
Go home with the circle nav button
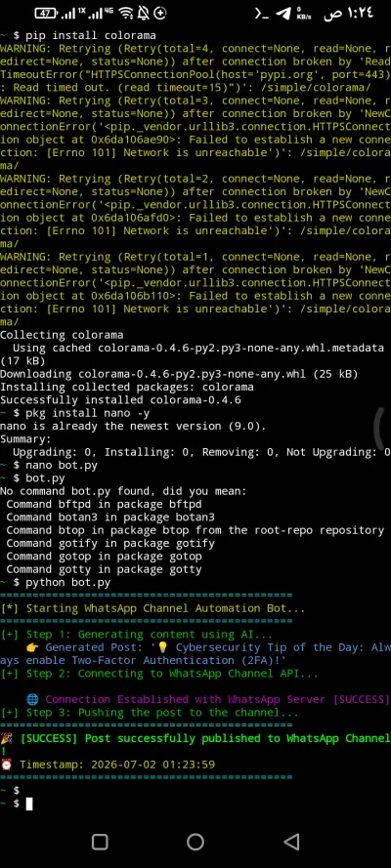point(195,842)
